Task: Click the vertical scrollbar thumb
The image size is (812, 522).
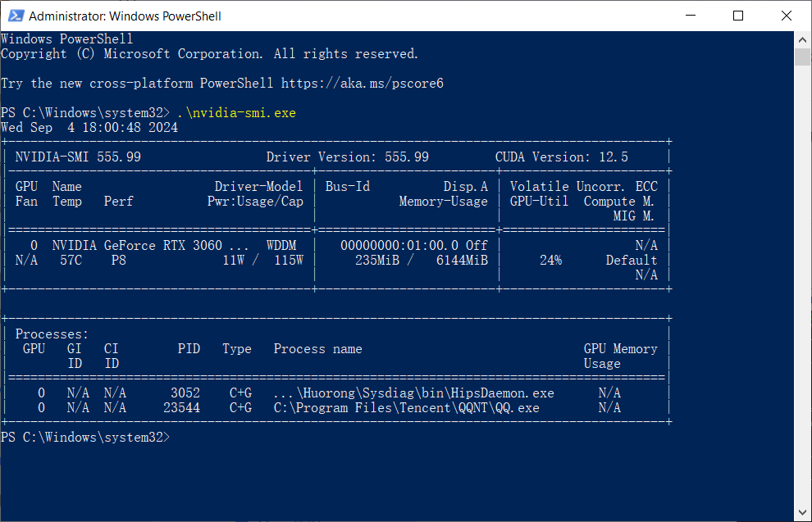Action: pos(802,57)
